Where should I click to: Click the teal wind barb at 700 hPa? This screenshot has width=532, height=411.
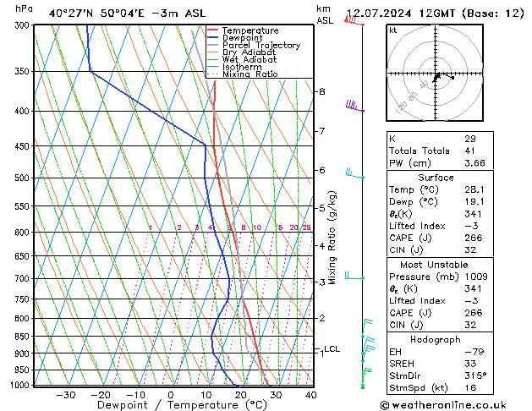(x=354, y=276)
